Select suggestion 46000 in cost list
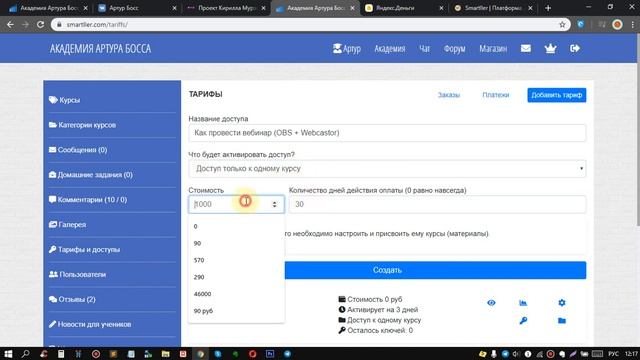This screenshot has width=640, height=360. tap(236, 294)
